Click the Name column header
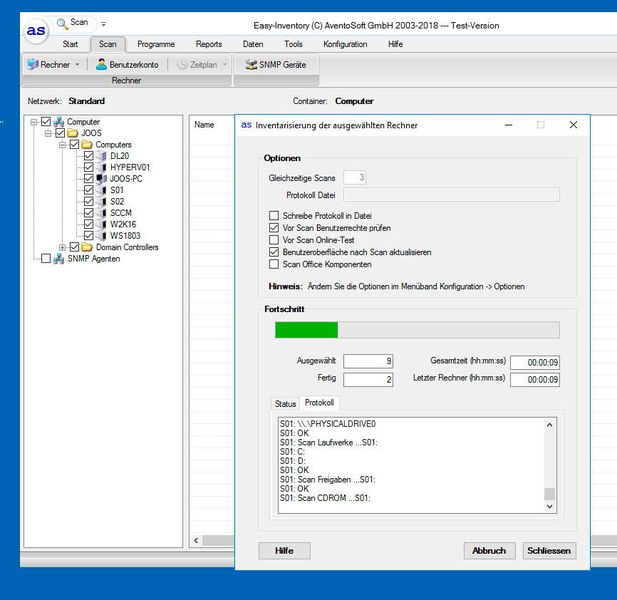Image resolution: width=617 pixels, height=600 pixels. pyautogui.click(x=204, y=125)
